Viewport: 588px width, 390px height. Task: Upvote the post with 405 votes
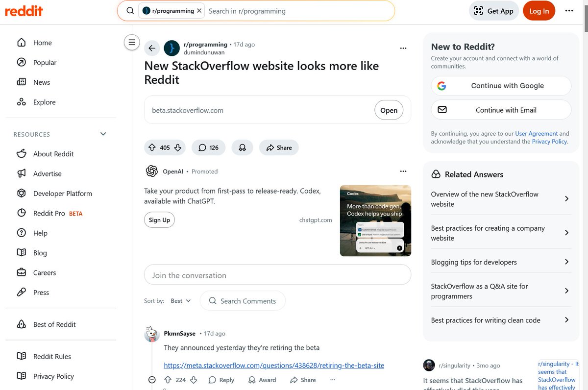(152, 147)
